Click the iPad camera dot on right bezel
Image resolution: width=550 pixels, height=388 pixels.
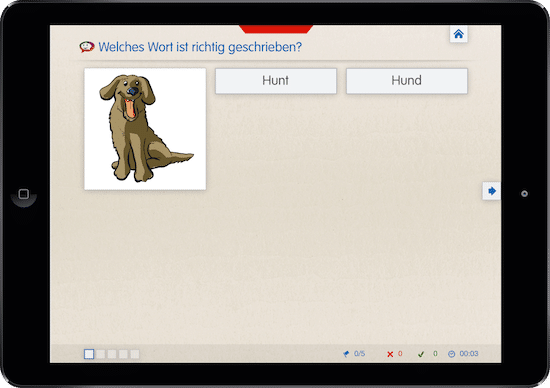tap(524, 194)
